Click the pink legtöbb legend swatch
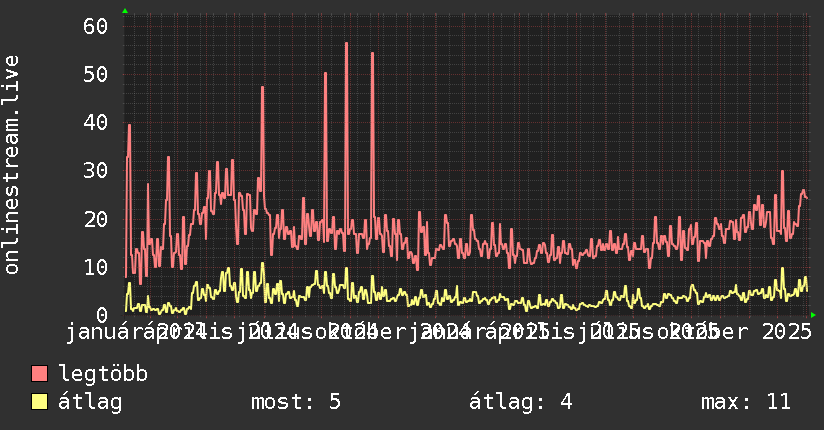The image size is (824, 430). 39,374
